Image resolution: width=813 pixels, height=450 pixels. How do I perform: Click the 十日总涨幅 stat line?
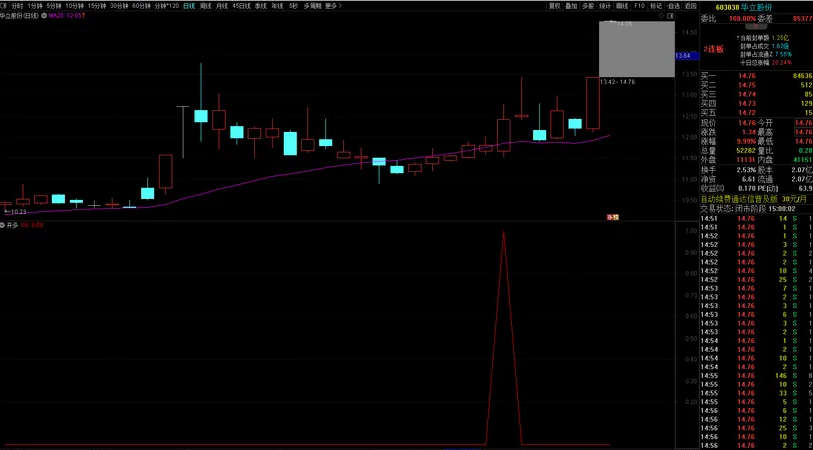point(765,62)
